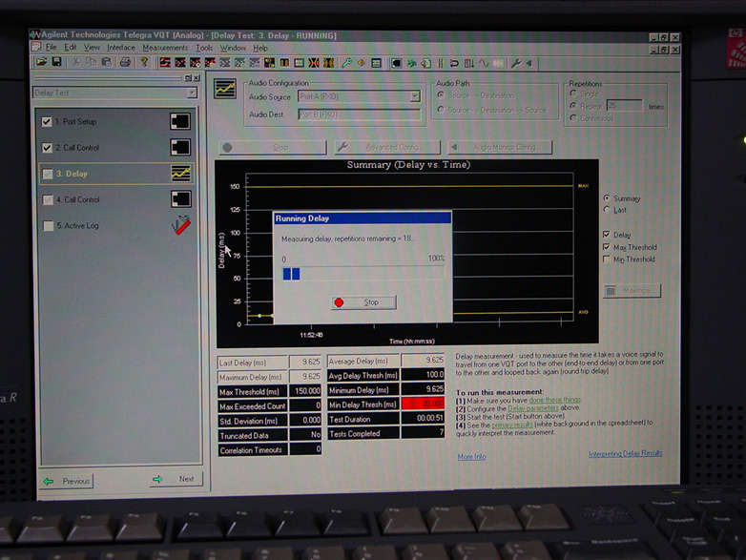Image resolution: width=746 pixels, height=560 pixels.
Task: Click the red circle on the dialog Stop button
Action: click(x=339, y=302)
